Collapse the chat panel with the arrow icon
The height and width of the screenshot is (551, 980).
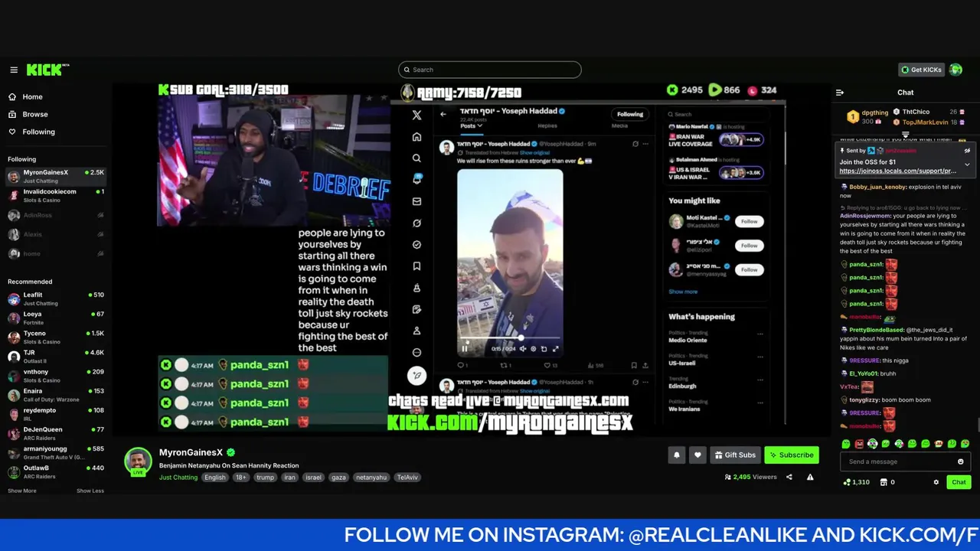click(x=840, y=93)
